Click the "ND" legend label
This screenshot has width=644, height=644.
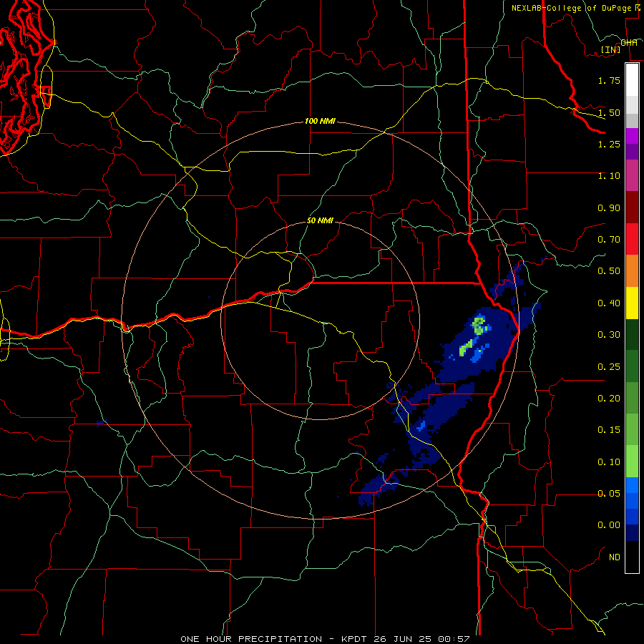pos(615,557)
